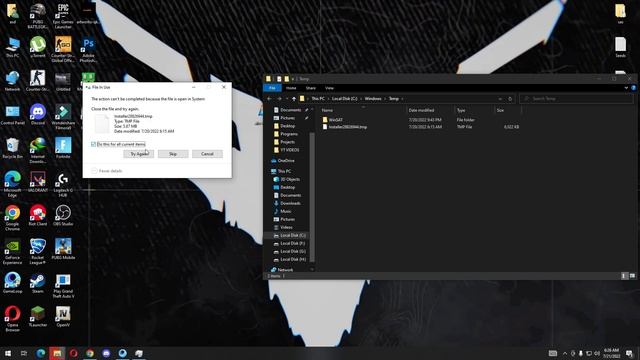Open the PUBG Mobile desktop shortcut
This screenshot has width=640, height=360.
click(x=63, y=249)
